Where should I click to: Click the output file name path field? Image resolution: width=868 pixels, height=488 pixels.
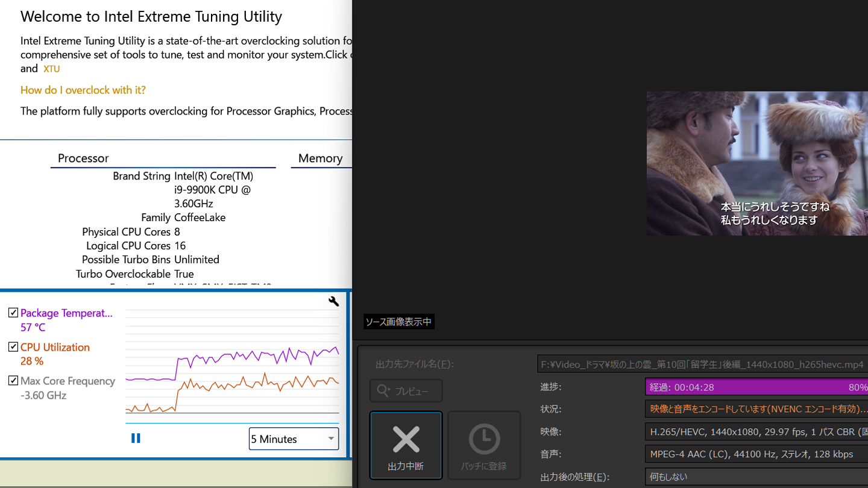(702, 364)
